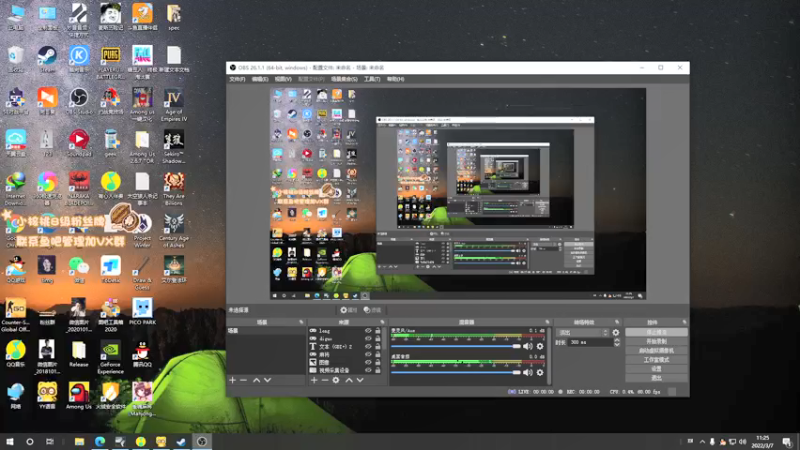Open Age of Empires IV shortcut
The image size is (800, 450).
click(173, 105)
